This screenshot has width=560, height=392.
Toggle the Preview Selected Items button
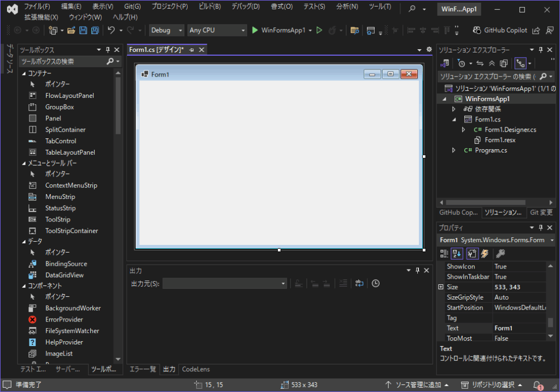pyautogui.click(x=521, y=63)
